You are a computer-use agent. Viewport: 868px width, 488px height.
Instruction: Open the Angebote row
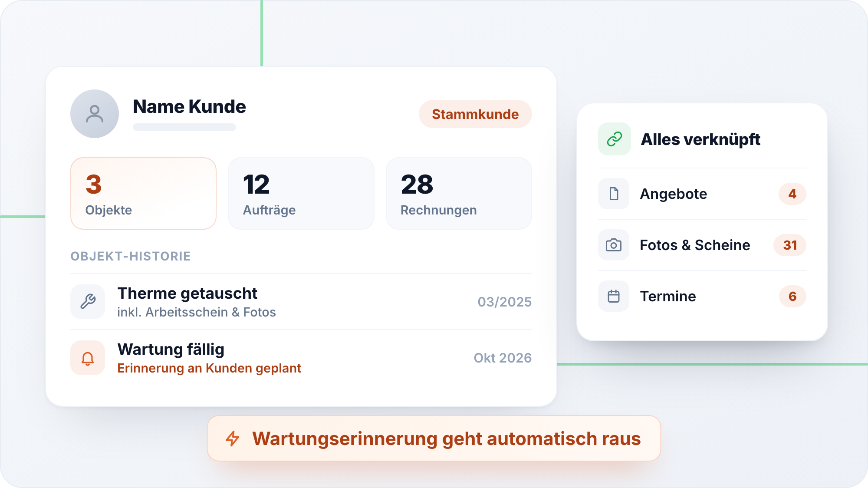pos(702,194)
